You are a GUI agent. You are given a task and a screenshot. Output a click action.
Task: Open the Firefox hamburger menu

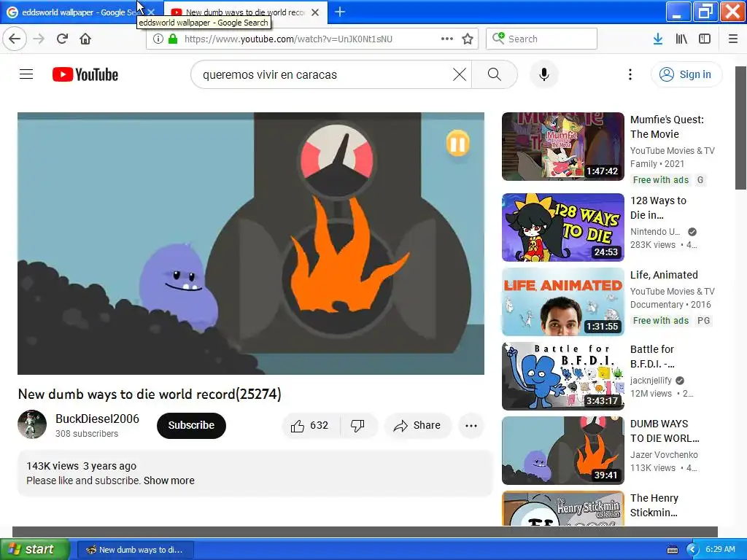point(733,39)
